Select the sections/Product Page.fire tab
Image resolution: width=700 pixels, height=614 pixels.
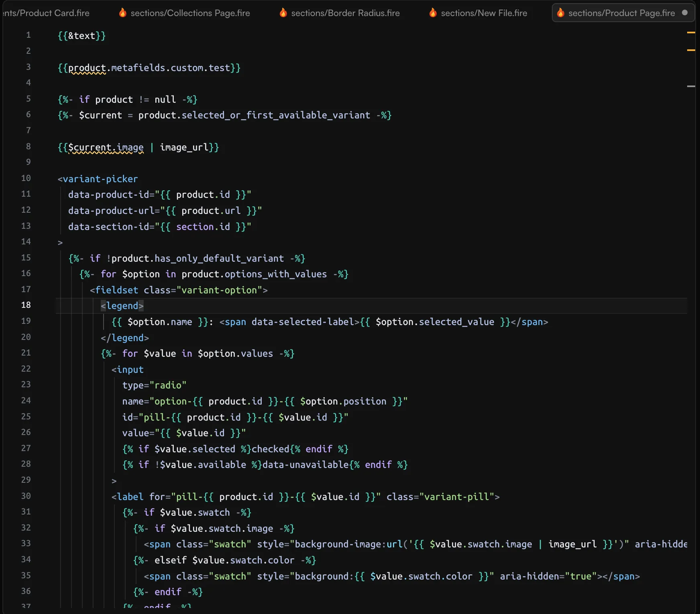[623, 13]
